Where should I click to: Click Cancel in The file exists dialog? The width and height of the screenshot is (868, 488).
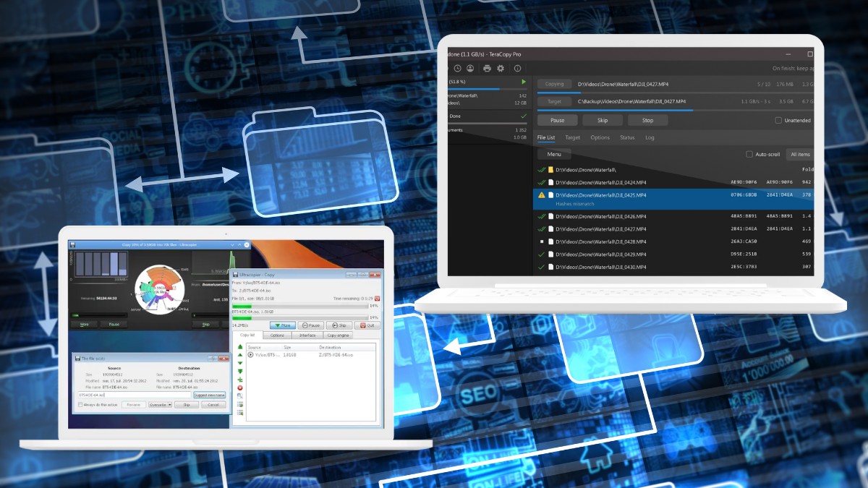213,405
